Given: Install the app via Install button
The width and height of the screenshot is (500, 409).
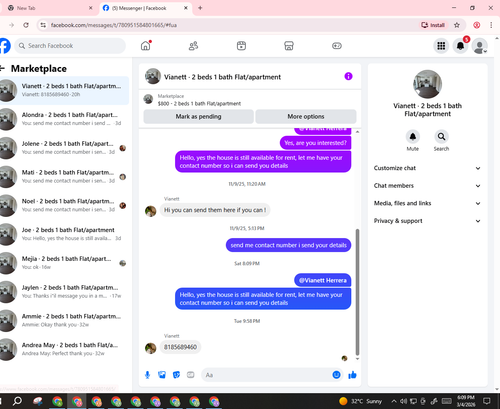Looking at the screenshot, I should click(x=433, y=25).
